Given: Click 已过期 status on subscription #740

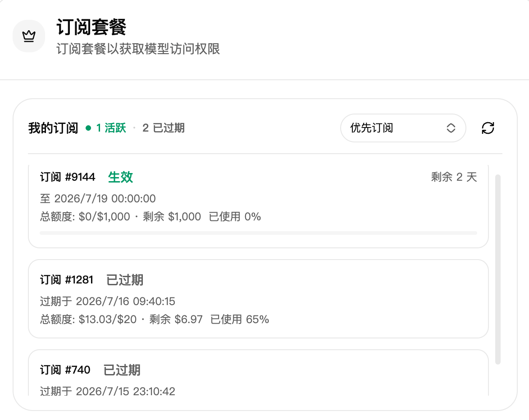Looking at the screenshot, I should click(x=122, y=370).
